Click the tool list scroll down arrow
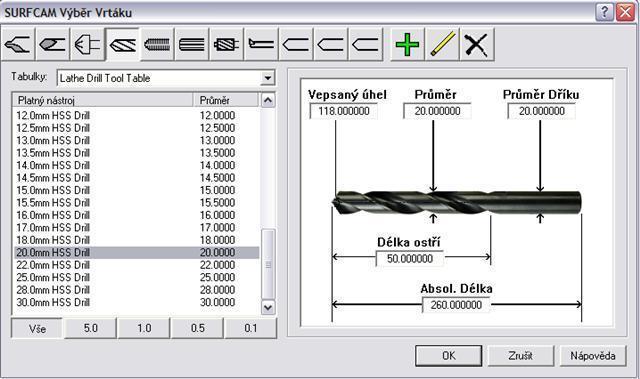640x379 pixels. (268, 307)
